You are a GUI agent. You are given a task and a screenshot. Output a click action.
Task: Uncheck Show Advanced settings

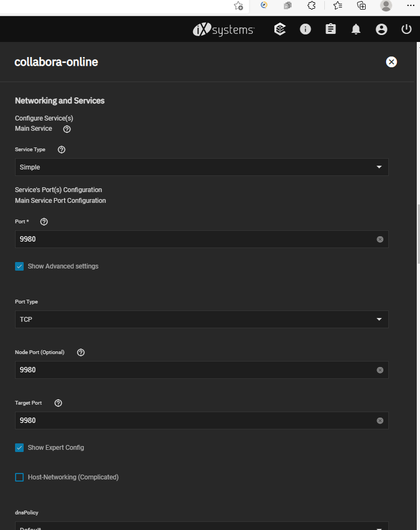19,266
